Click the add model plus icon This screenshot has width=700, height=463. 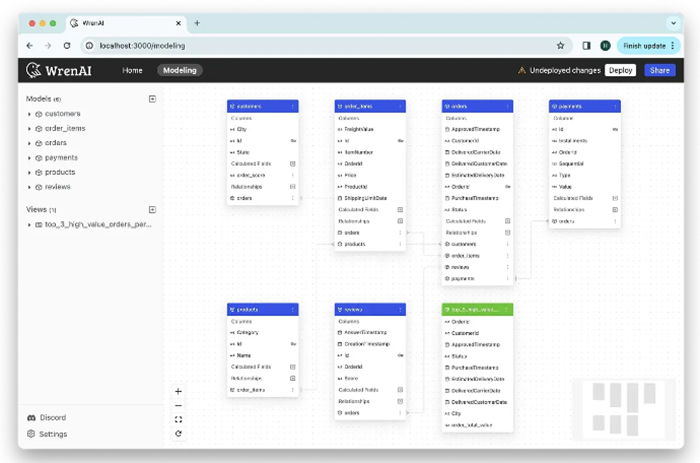tap(152, 99)
